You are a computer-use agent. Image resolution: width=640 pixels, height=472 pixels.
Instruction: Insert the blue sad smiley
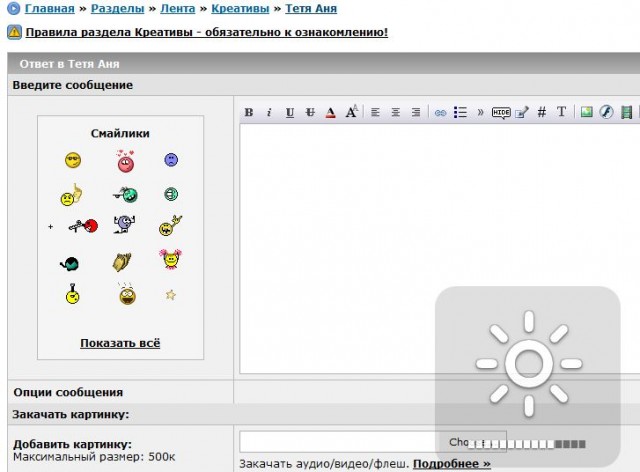click(x=171, y=160)
